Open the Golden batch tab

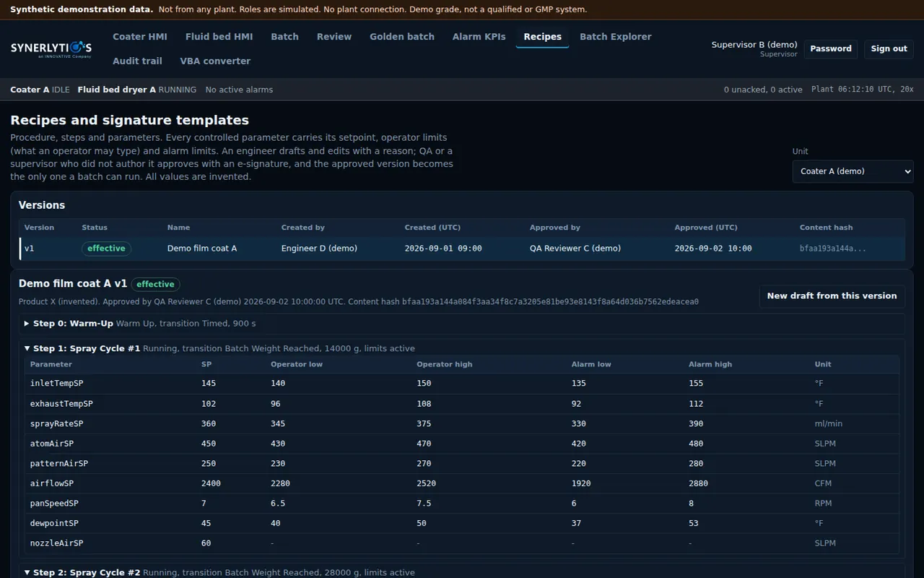point(402,37)
